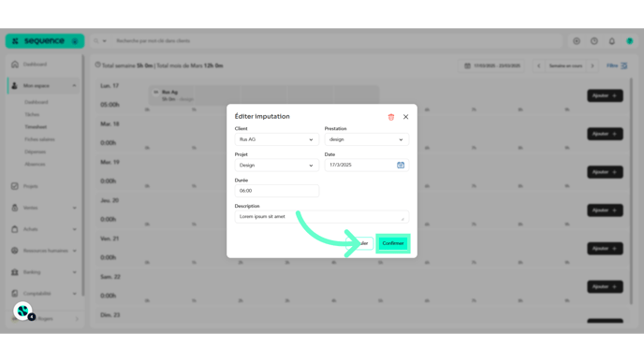Go to previous week arrow
644x362 pixels.
pyautogui.click(x=539, y=65)
